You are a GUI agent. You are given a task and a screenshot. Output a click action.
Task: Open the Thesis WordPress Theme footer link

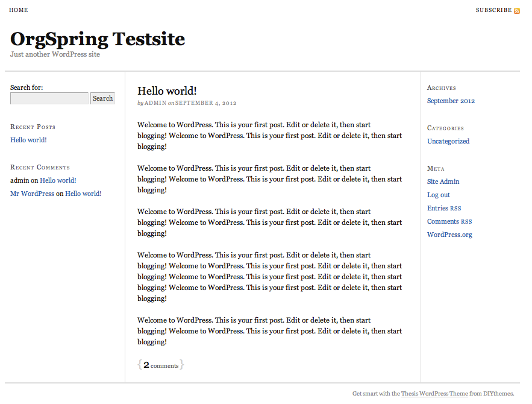point(434,394)
